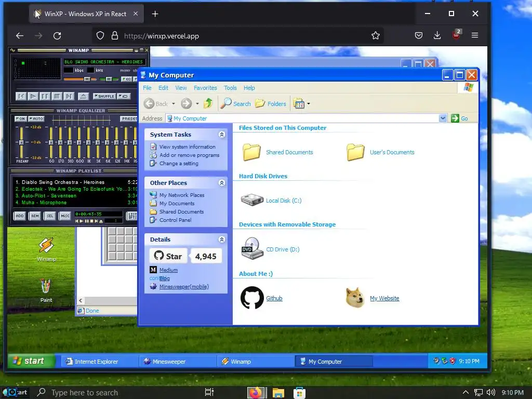The image size is (532, 399).
Task: Select the User's Documents folder icon
Action: click(x=355, y=152)
